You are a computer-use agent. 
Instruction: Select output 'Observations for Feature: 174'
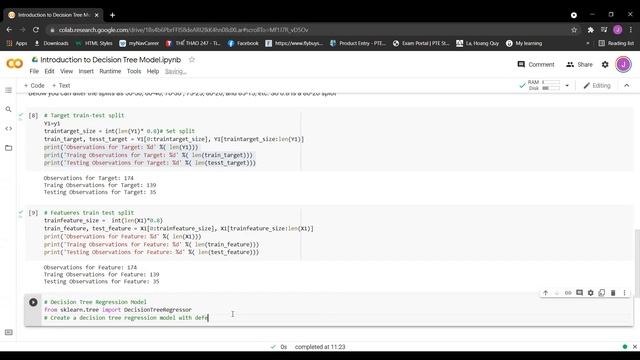pyautogui.click(x=90, y=267)
